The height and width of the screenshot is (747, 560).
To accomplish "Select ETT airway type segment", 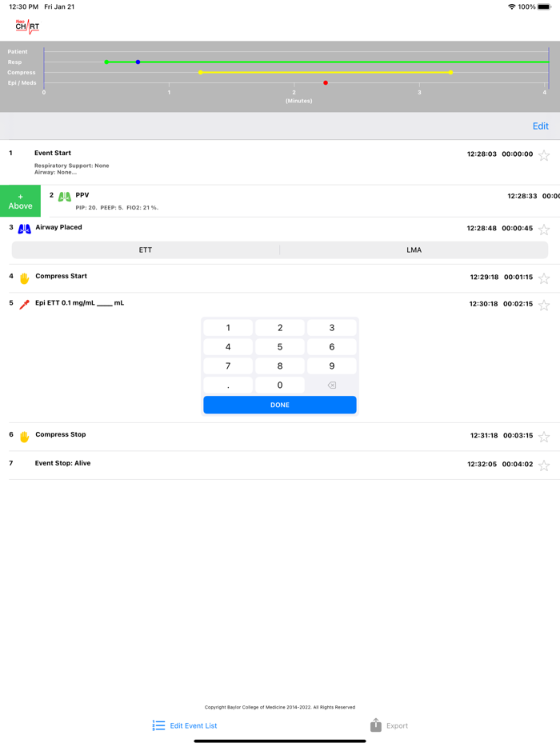I will pos(146,250).
